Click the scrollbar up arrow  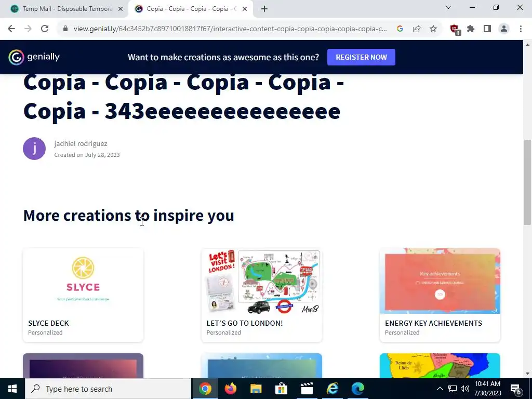[528, 45]
